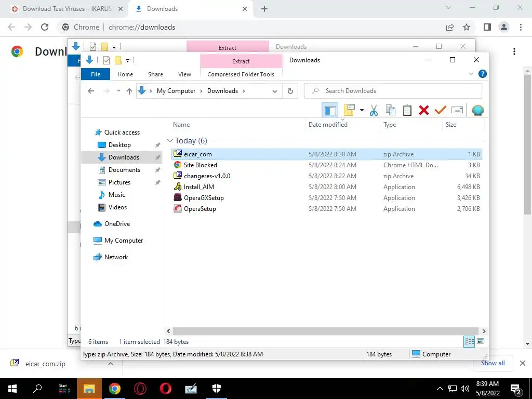Viewport: 532px width, 399px height.
Task: Toggle the navigation pane toolbar icon
Action: 330,110
